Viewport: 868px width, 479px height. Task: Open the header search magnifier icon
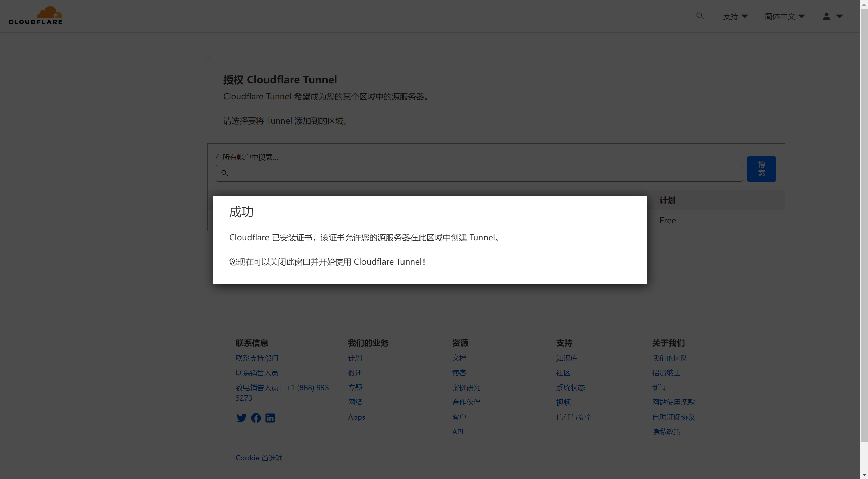700,16
